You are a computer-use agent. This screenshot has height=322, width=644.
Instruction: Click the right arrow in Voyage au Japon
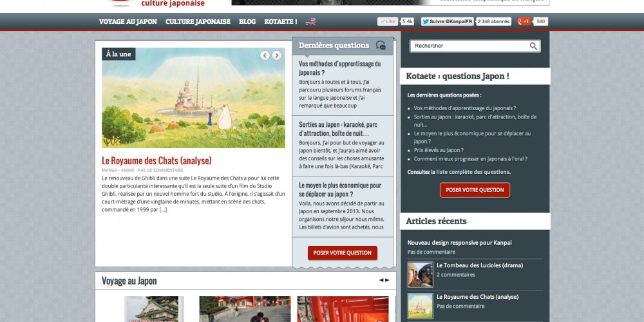pyautogui.click(x=387, y=280)
